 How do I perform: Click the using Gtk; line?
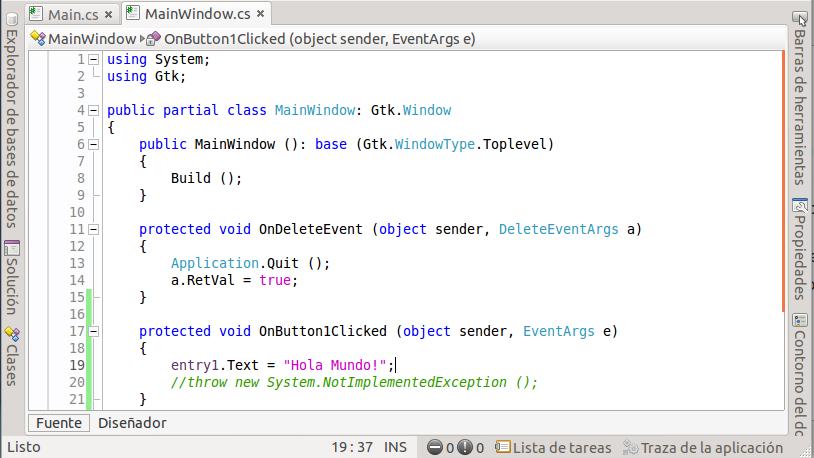(146, 76)
